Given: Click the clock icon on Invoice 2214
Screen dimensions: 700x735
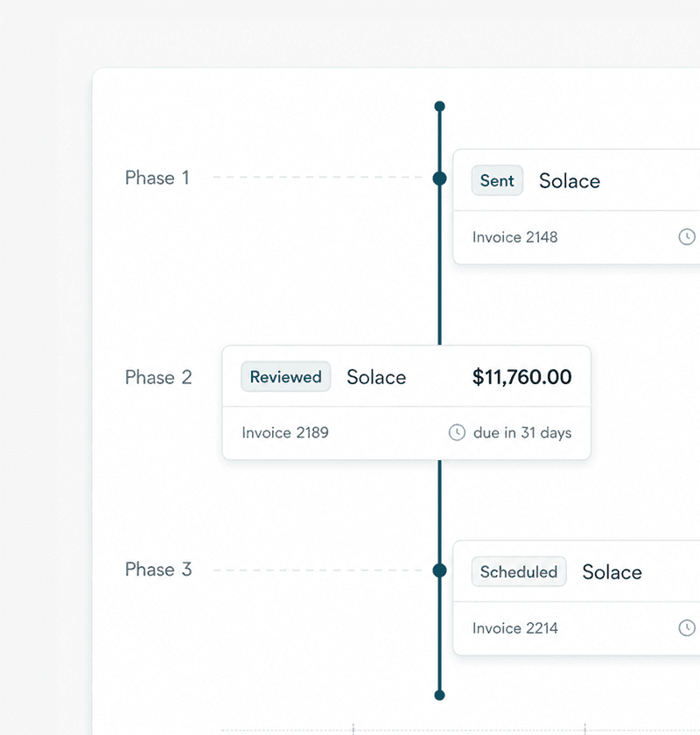Looking at the screenshot, I should [x=687, y=627].
